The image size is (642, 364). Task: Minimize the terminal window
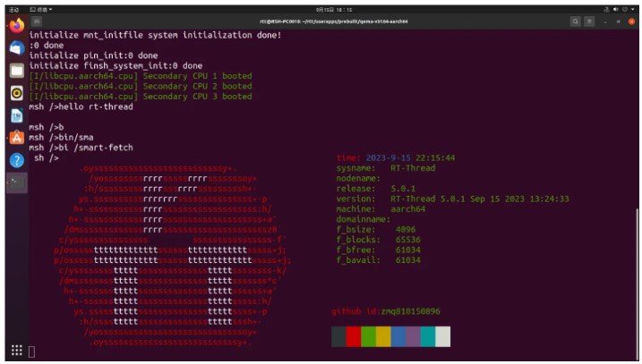coord(605,21)
